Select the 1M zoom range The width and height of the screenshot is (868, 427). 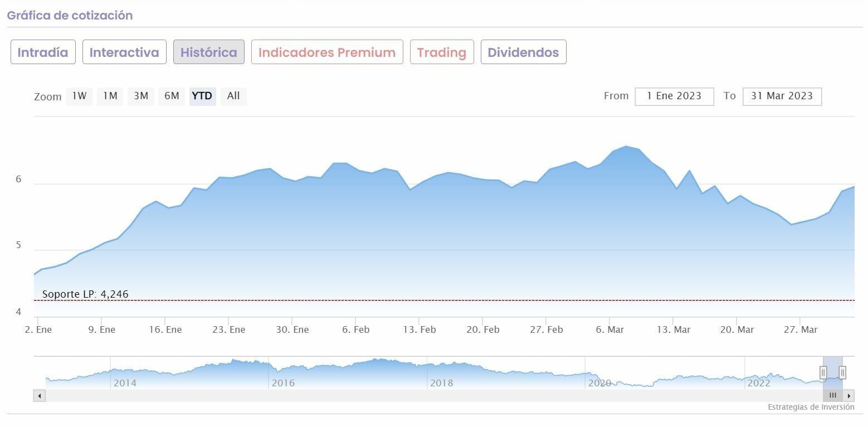[x=110, y=96]
